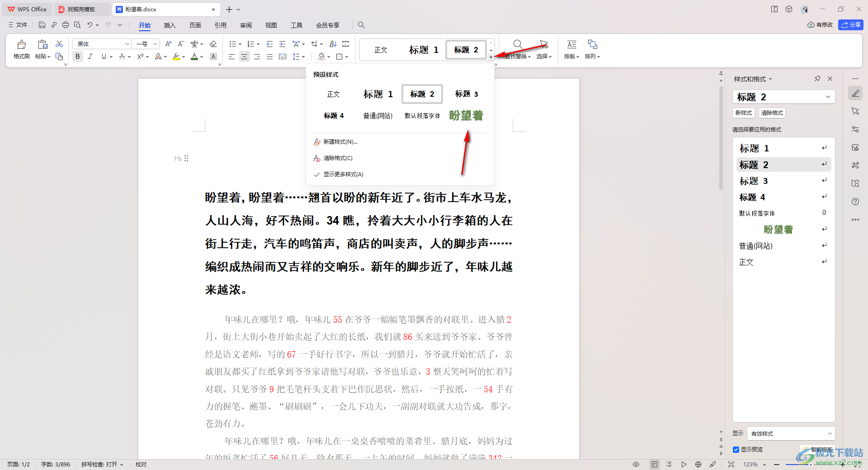Open the Insert (插入) tab

(170, 25)
